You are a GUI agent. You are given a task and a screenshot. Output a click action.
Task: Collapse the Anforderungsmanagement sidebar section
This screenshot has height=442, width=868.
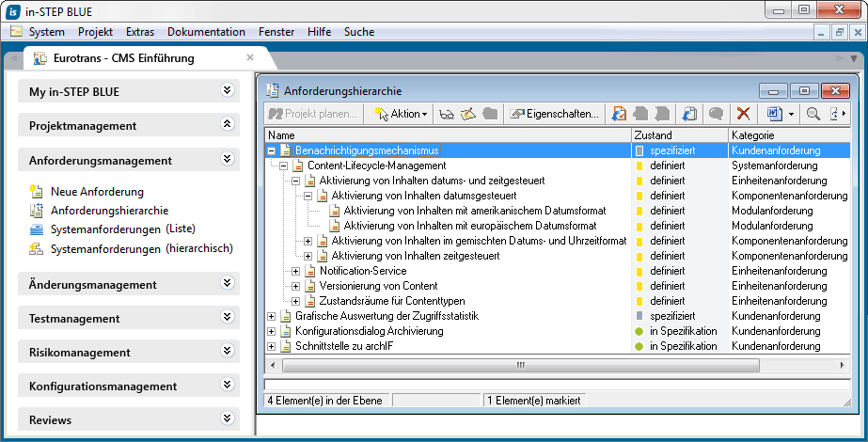tap(226, 160)
